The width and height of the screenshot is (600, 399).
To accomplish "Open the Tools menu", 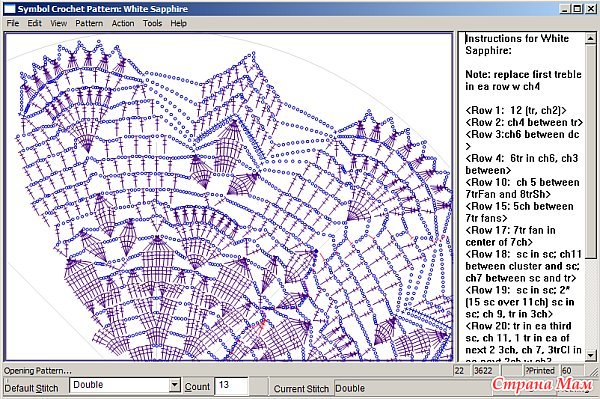I will tap(152, 23).
